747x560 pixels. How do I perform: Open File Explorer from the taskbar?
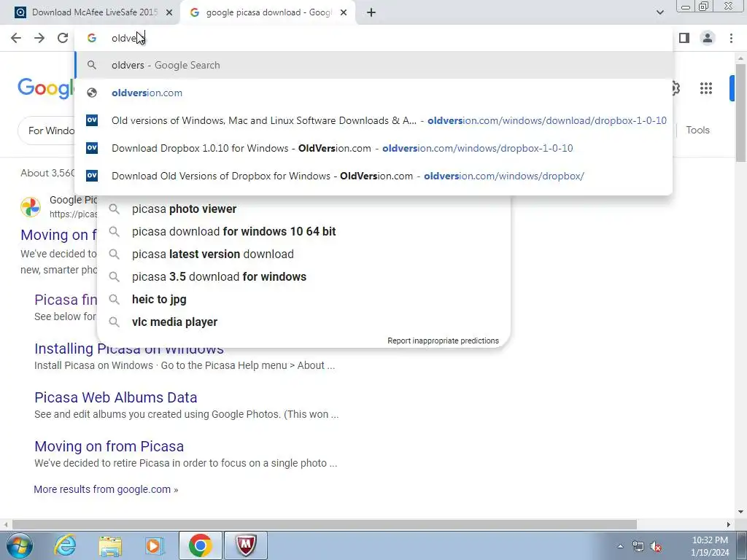coord(110,545)
